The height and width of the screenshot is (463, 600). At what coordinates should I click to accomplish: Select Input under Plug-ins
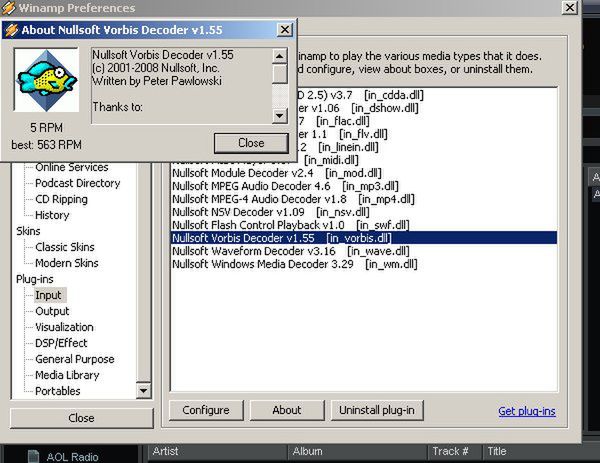(48, 295)
